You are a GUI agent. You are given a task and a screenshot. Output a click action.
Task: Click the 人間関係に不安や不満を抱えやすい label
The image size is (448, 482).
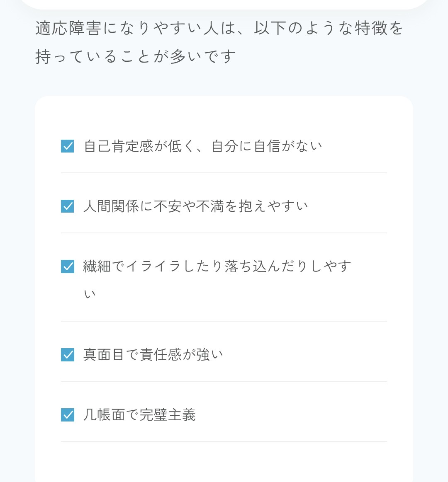tap(195, 206)
